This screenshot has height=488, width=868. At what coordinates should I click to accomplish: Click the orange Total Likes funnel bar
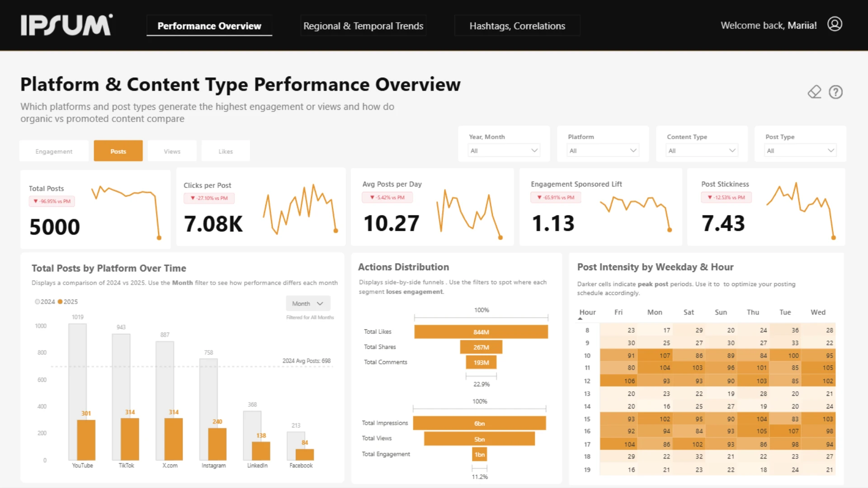pyautogui.click(x=481, y=332)
